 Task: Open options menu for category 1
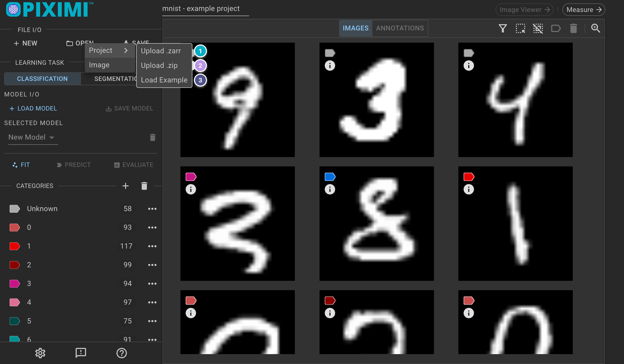152,246
